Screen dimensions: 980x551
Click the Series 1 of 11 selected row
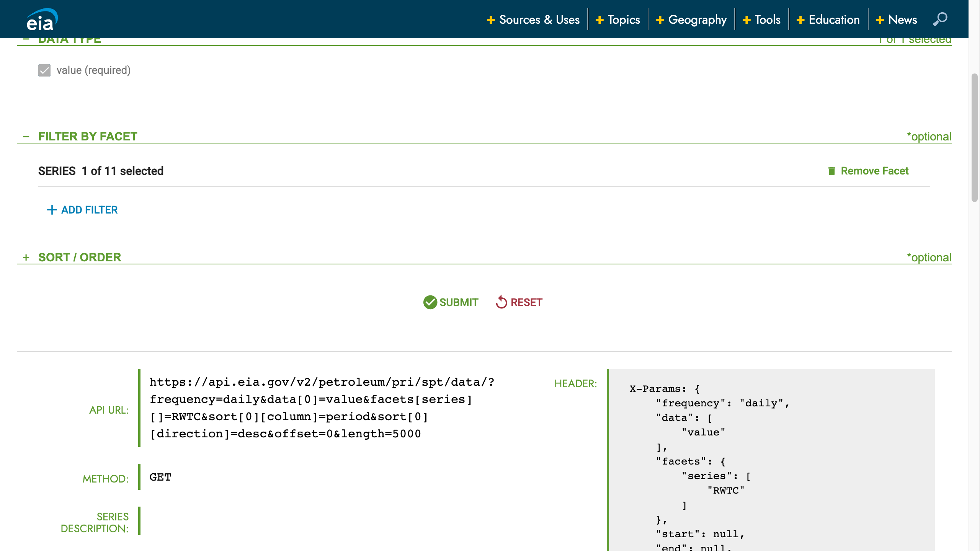[x=101, y=171]
